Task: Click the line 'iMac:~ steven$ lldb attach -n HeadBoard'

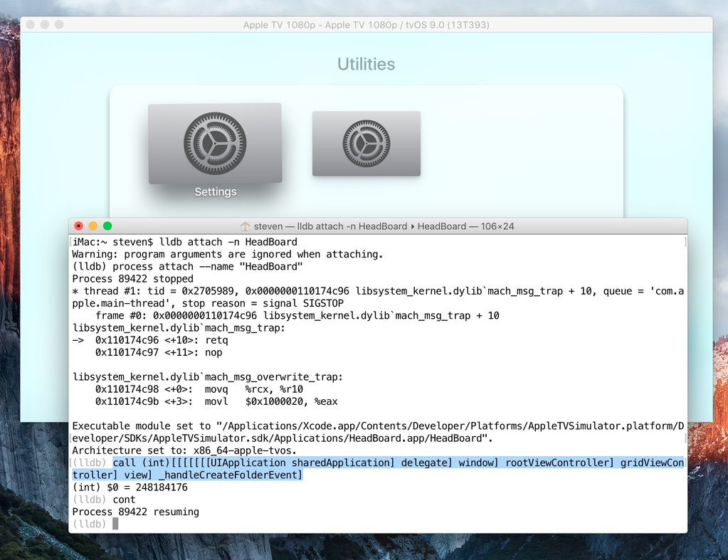Action: click(185, 242)
